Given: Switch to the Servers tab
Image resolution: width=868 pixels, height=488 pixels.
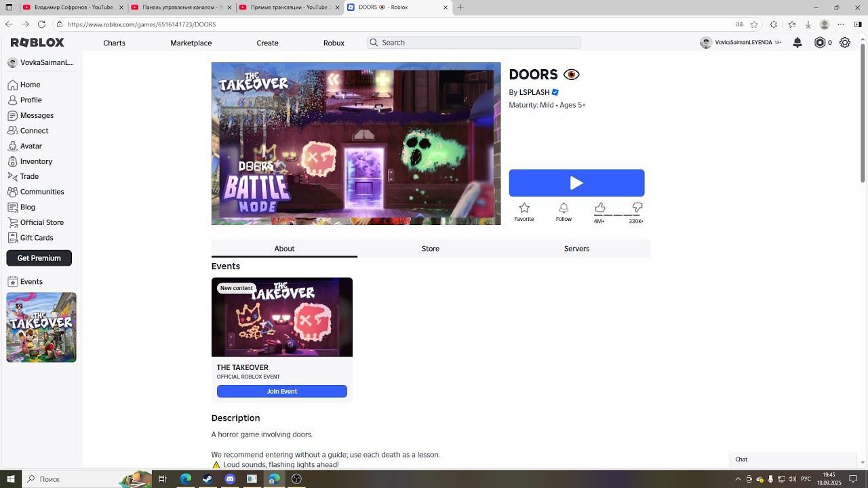Looking at the screenshot, I should (x=576, y=249).
